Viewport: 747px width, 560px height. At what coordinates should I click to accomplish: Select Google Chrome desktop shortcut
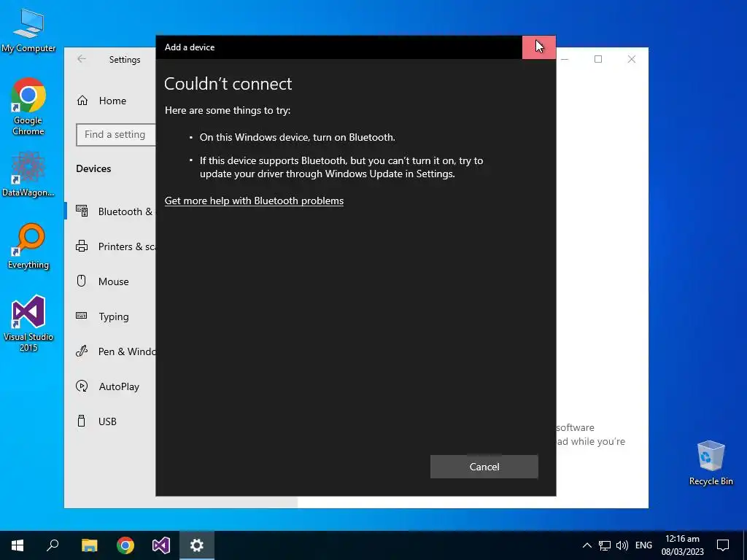point(28,106)
